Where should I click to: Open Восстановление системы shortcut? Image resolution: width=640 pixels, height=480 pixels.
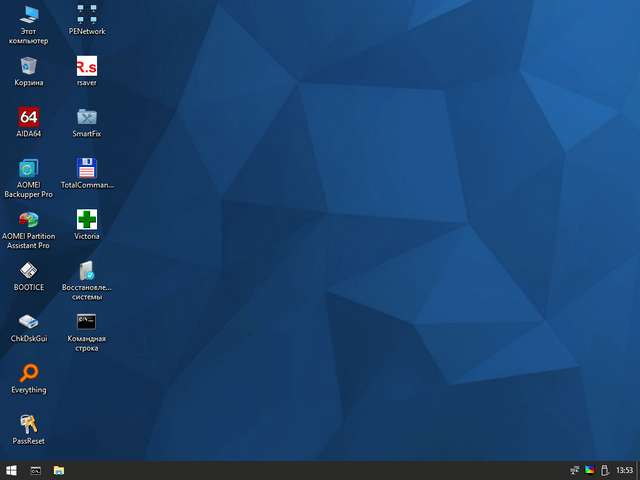click(87, 281)
